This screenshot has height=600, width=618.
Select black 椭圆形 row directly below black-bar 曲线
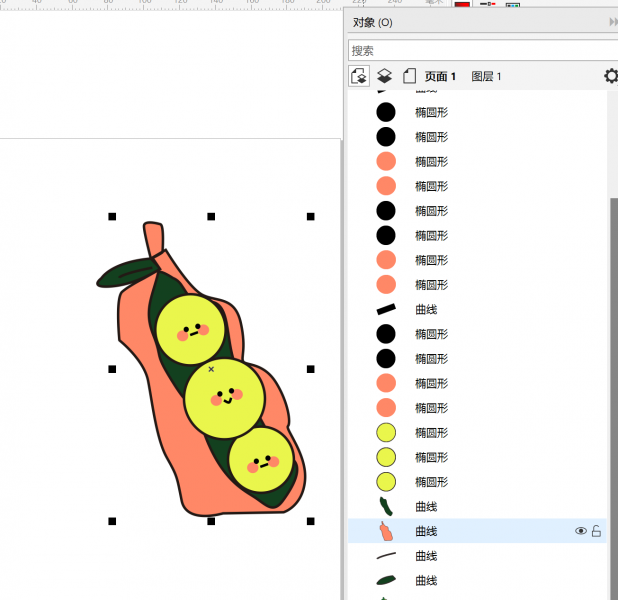click(477, 334)
